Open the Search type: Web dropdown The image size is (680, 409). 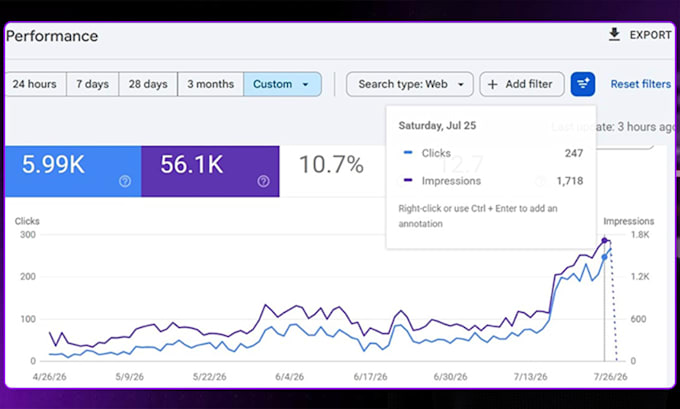click(x=410, y=84)
